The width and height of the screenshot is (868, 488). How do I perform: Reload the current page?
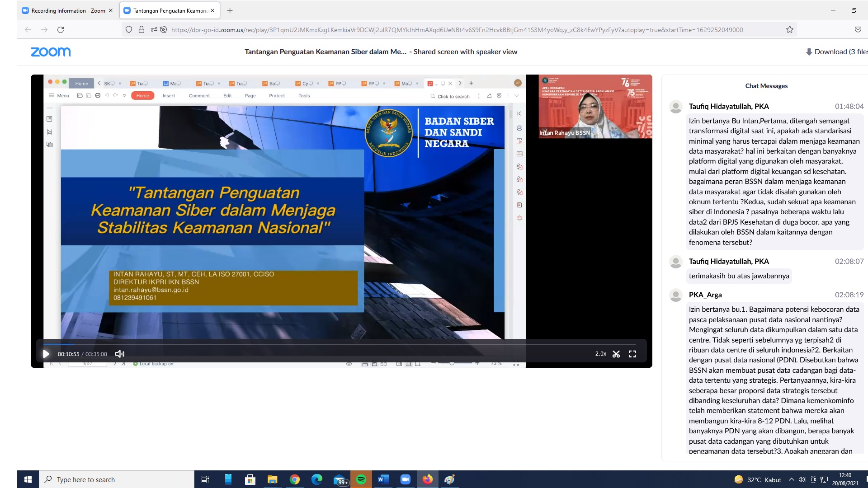[61, 30]
